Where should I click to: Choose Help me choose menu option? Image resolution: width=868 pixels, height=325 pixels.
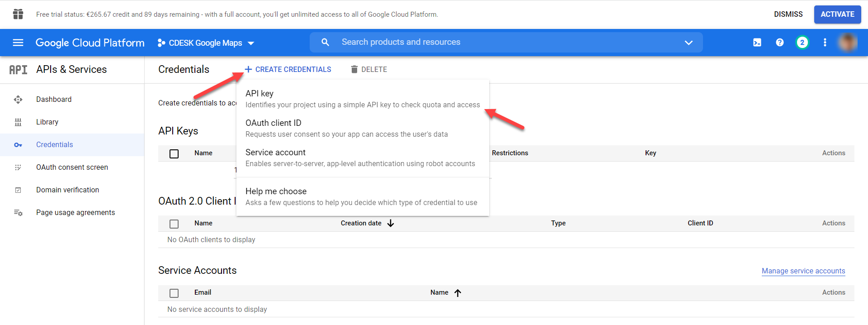[363, 196]
